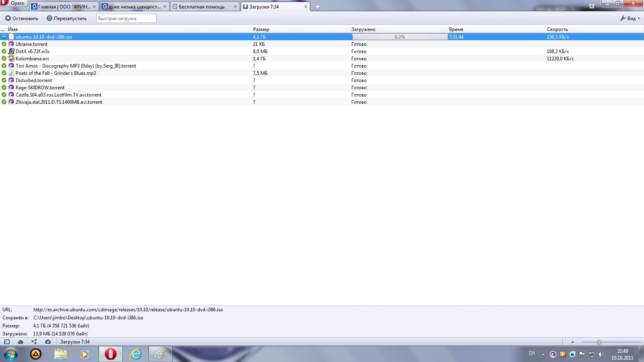Sort downloads by Размер column
The height and width of the screenshot is (362, 644).
[x=301, y=29]
